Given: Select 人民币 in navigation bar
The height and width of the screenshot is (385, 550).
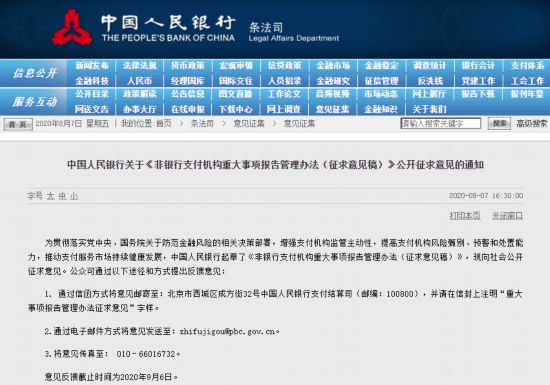Looking at the screenshot, I should [140, 81].
